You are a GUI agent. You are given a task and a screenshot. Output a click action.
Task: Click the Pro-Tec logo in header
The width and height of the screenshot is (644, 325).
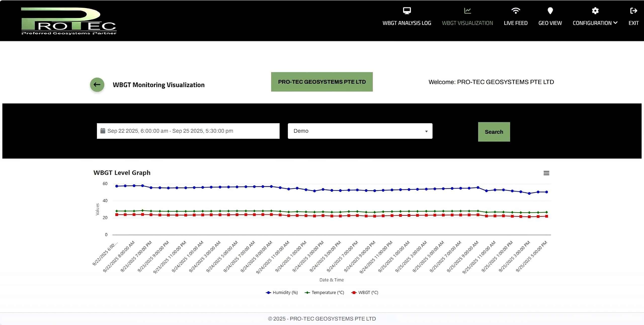click(69, 21)
